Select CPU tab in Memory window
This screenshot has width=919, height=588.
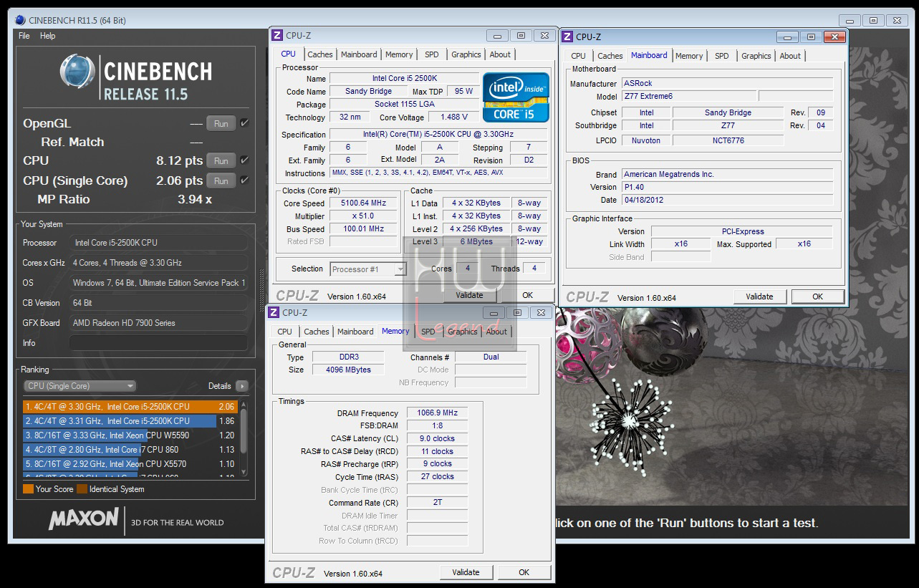click(285, 332)
